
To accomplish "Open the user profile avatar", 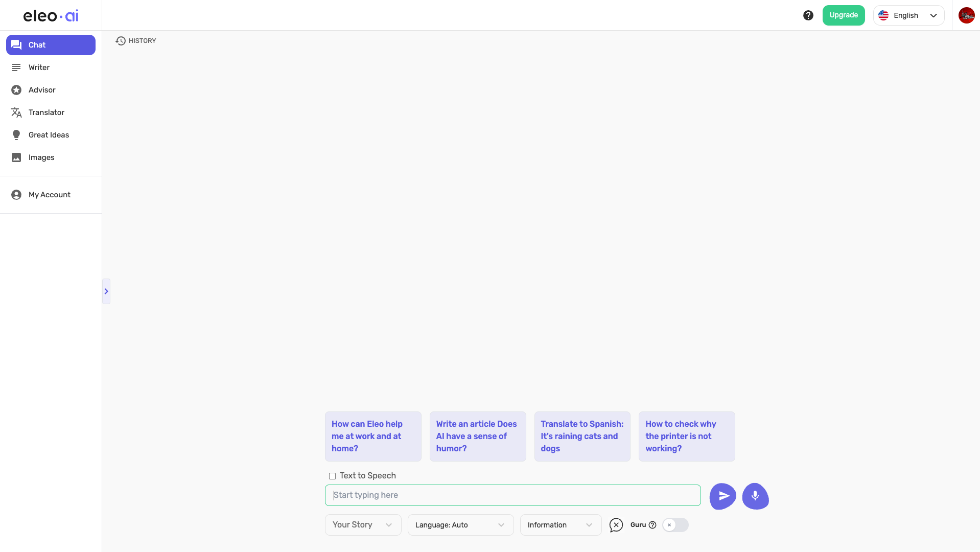I will tap(966, 15).
